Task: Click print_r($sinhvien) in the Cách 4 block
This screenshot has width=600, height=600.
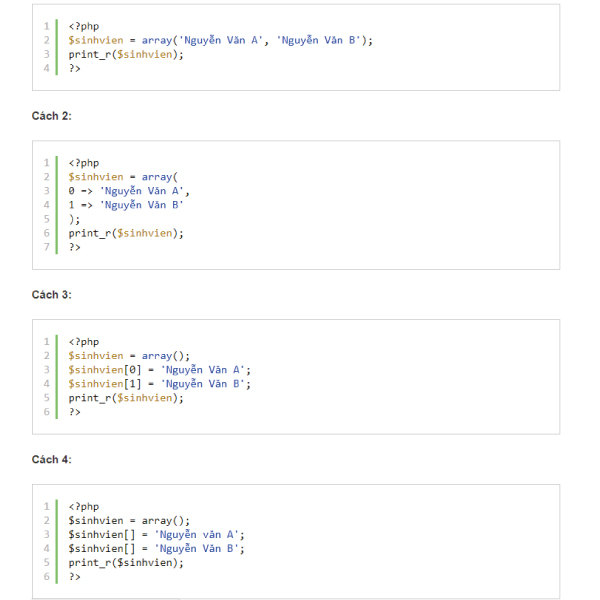Action: tap(126, 563)
